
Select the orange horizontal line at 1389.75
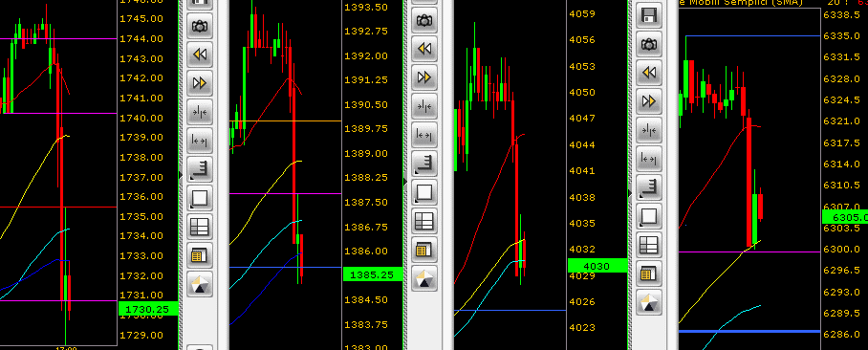(285, 120)
